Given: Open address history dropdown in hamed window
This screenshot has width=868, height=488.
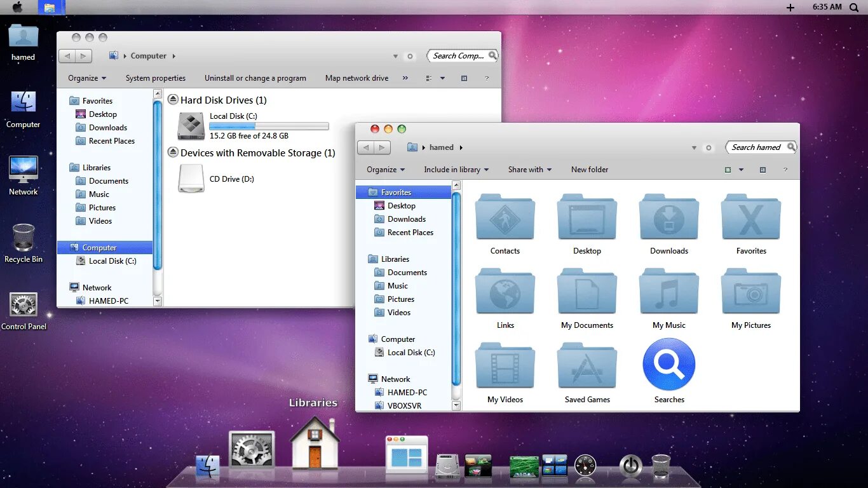Looking at the screenshot, I should (x=694, y=147).
